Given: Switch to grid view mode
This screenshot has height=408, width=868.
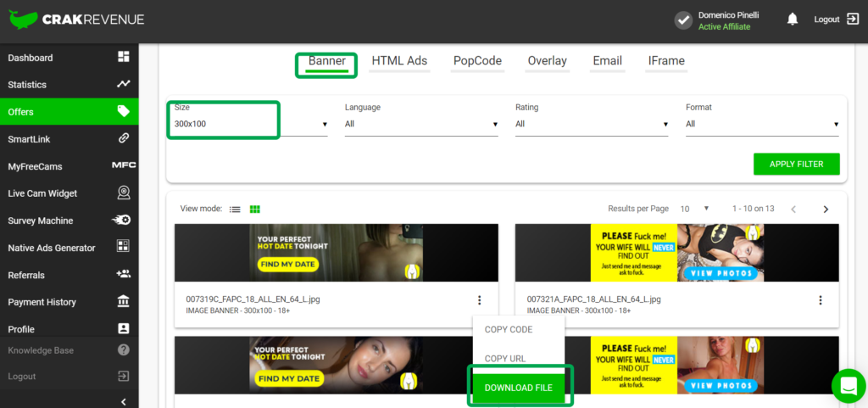Looking at the screenshot, I should point(255,210).
